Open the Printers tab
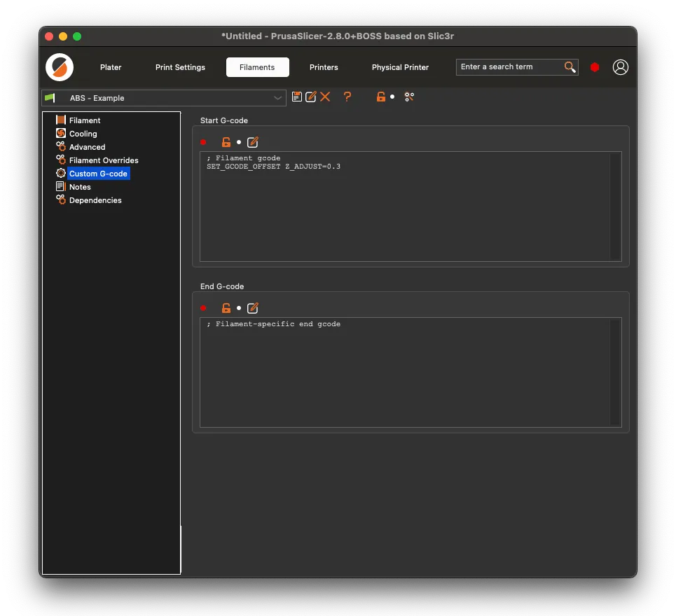 click(x=324, y=67)
